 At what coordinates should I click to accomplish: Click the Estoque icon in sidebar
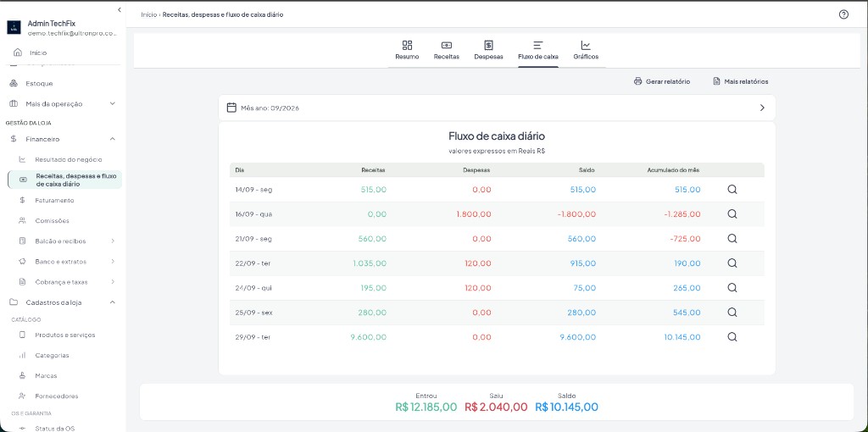pyautogui.click(x=14, y=84)
